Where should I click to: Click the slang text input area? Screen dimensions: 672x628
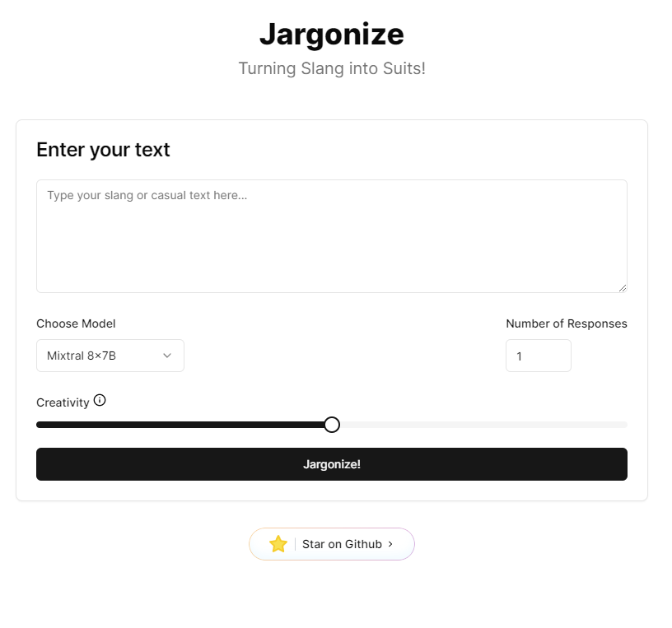click(x=331, y=235)
